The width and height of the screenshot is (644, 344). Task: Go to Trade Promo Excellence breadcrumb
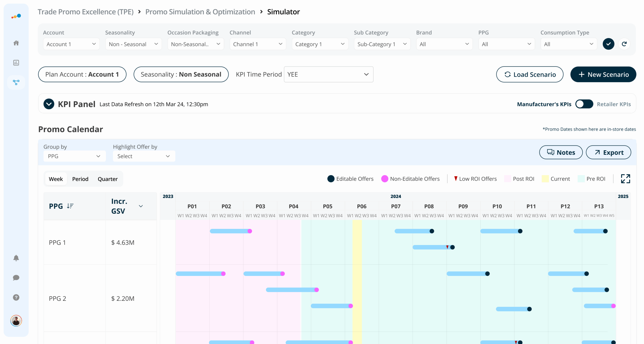coord(86,12)
